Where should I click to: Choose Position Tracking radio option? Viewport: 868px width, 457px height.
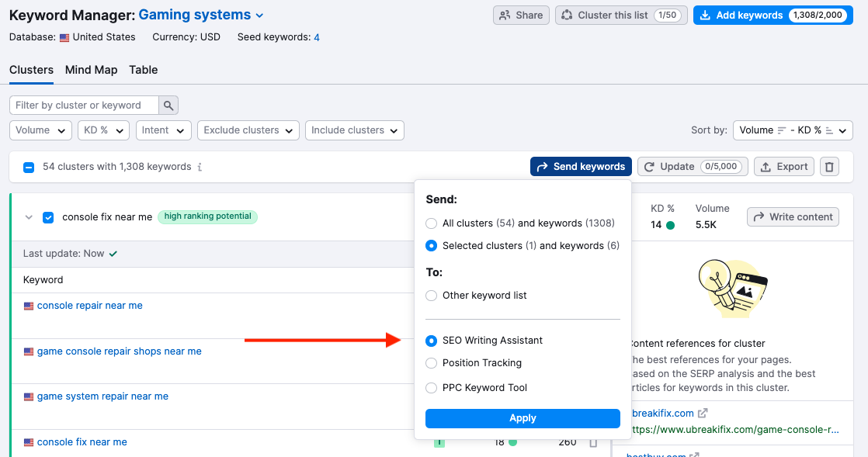click(x=432, y=363)
